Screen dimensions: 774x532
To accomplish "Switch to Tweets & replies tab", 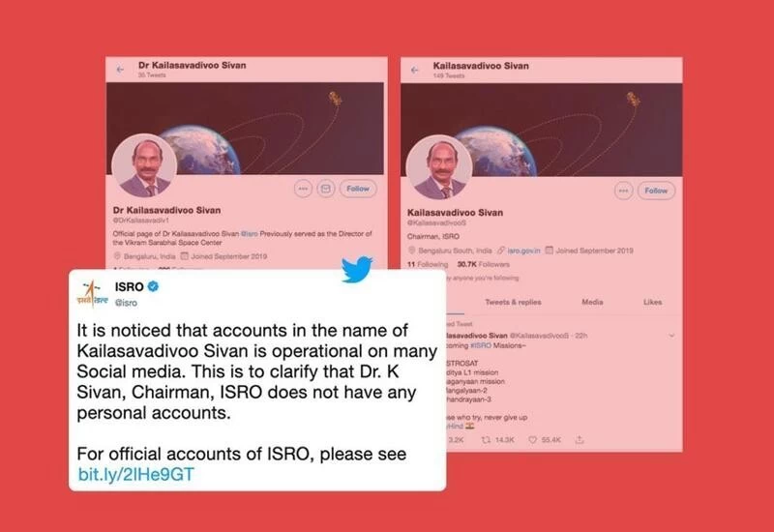I will point(513,302).
